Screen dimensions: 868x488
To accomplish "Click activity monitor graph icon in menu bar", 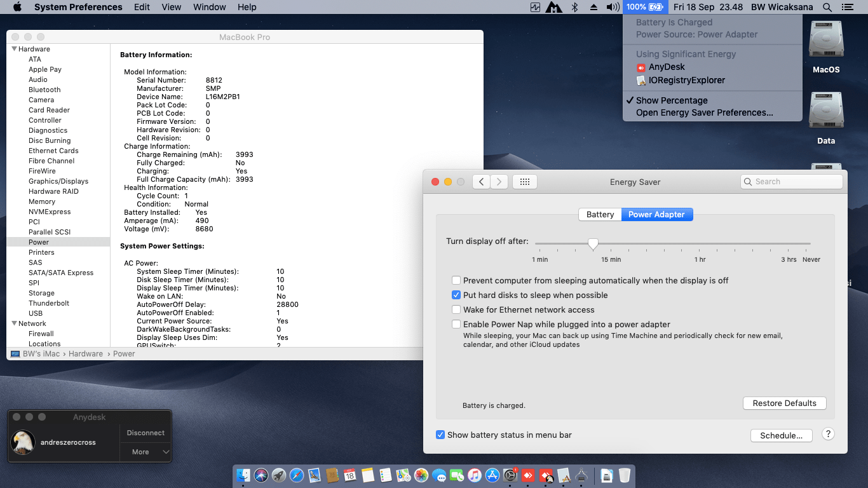I will [x=536, y=7].
